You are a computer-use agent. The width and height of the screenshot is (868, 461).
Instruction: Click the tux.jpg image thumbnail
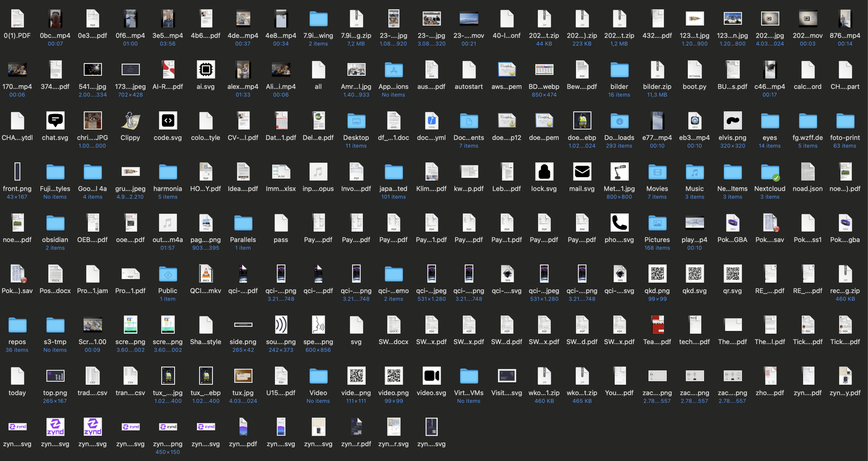243,376
